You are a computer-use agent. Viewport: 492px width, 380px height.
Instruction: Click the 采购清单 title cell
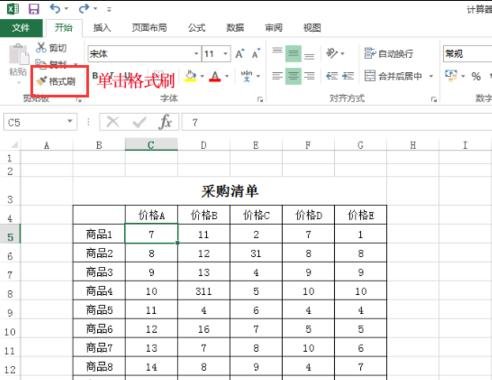230,191
